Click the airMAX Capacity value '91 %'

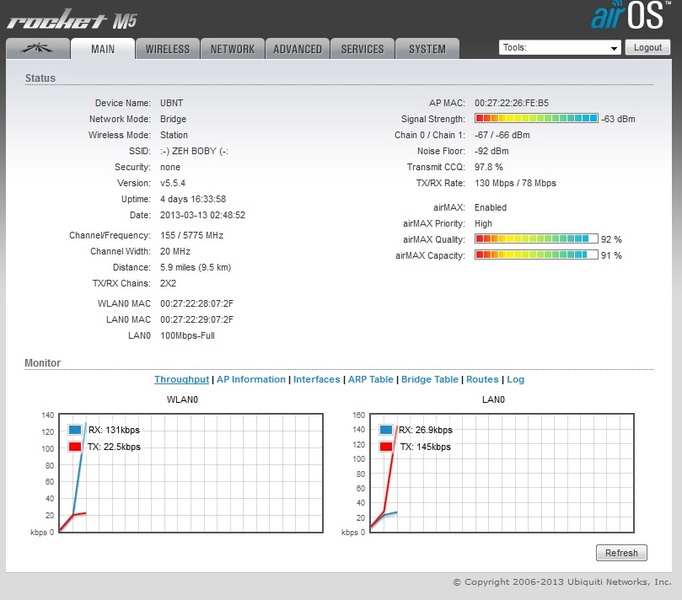(x=611, y=255)
